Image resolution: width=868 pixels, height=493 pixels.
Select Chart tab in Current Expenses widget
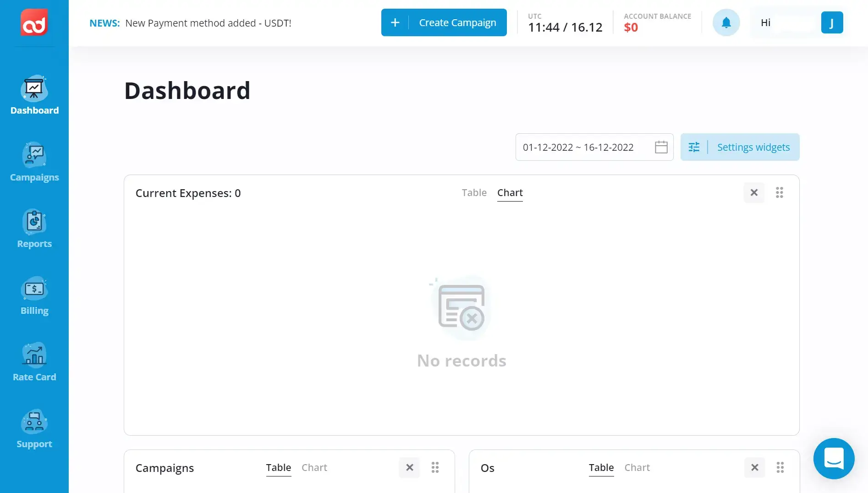coord(510,193)
